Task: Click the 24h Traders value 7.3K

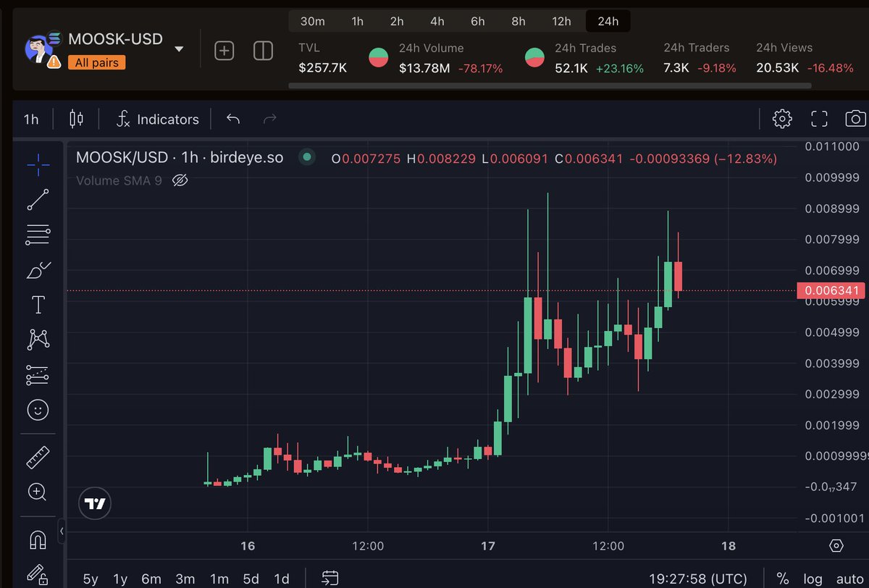Action: 676,68
